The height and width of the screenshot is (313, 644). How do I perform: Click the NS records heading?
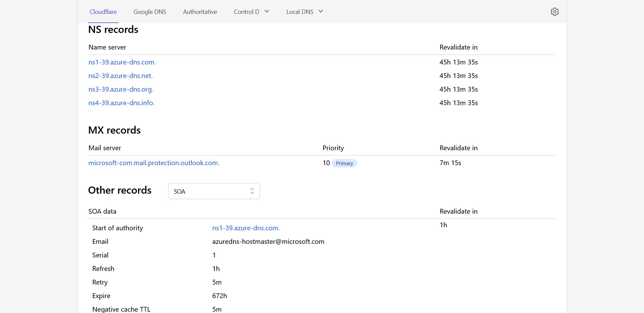(x=113, y=30)
